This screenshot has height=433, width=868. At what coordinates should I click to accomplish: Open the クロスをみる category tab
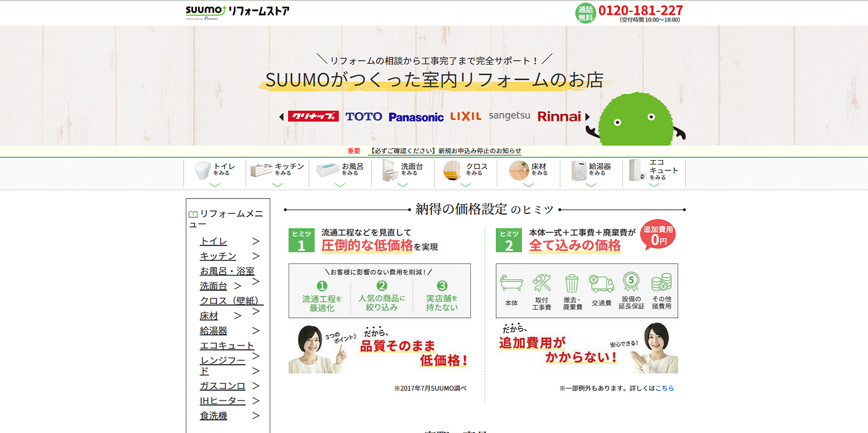coord(465,173)
